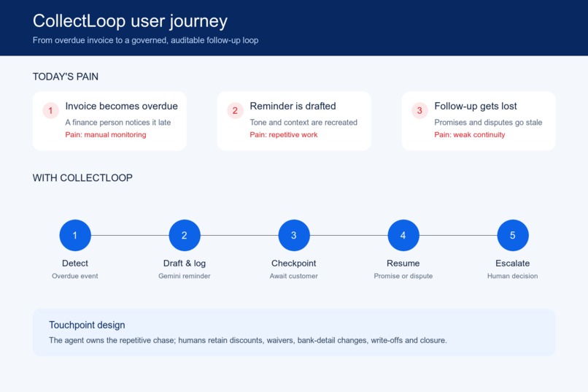Screen dimensions: 588x392
Task: Click 'Pain: weak continuity' red label
Action: pyautogui.click(x=470, y=134)
